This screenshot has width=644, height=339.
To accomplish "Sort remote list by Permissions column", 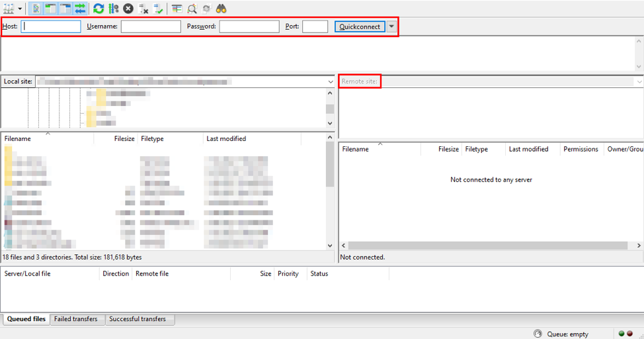I will pyautogui.click(x=582, y=149).
